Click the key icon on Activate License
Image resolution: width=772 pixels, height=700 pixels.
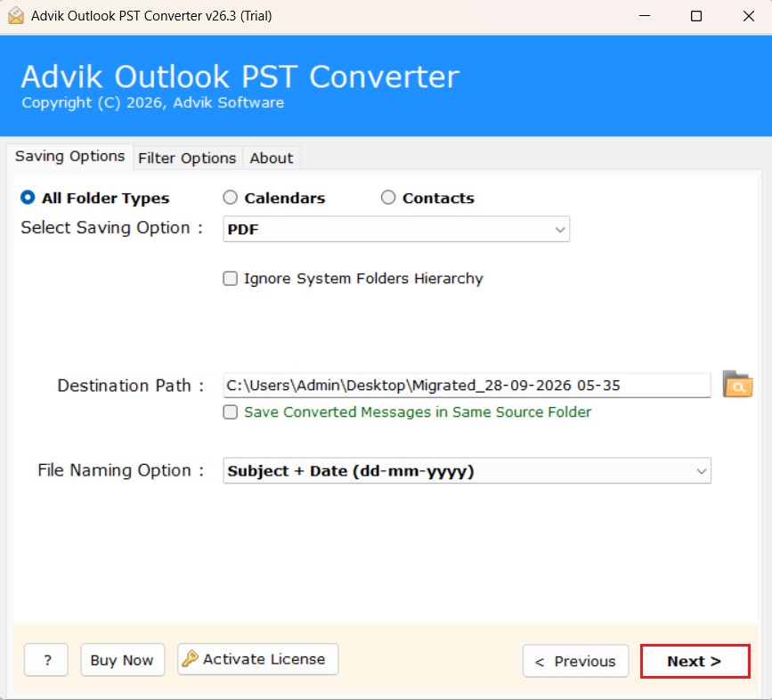click(190, 658)
